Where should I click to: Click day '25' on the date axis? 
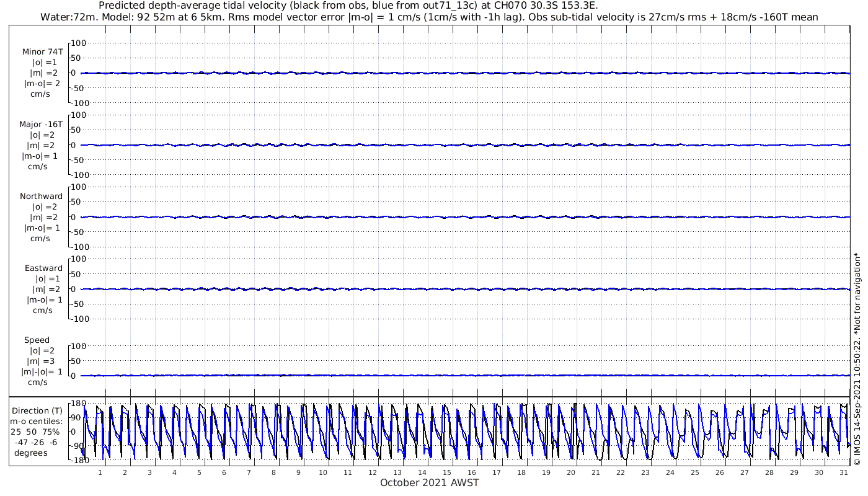(x=695, y=472)
